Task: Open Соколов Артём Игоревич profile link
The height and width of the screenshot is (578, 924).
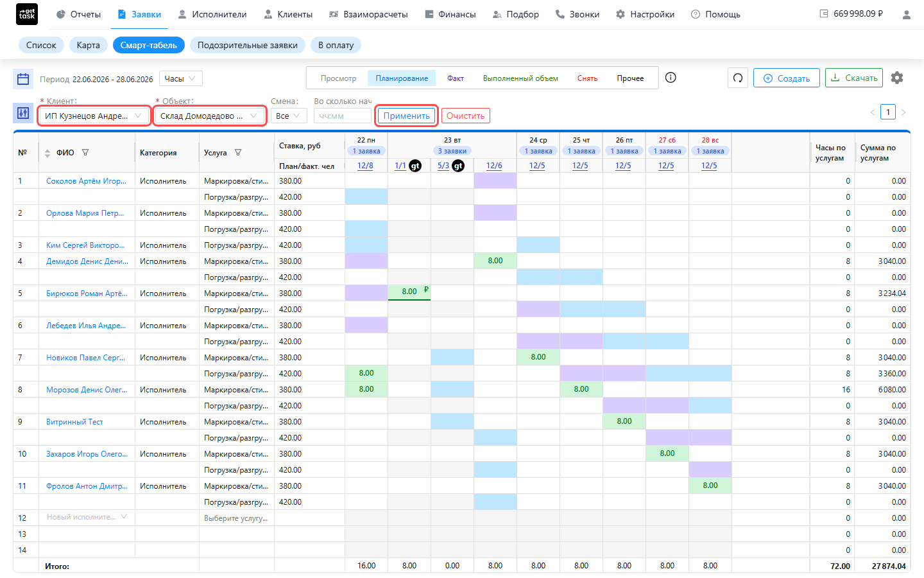Action: 86,181
